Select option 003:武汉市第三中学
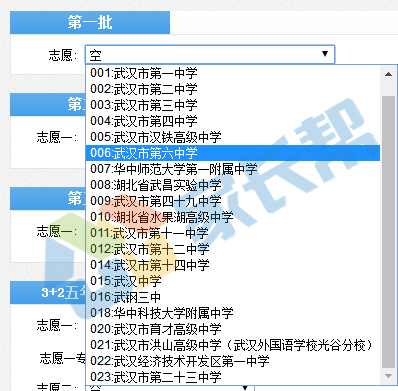This screenshot has width=398, height=391. coord(233,105)
